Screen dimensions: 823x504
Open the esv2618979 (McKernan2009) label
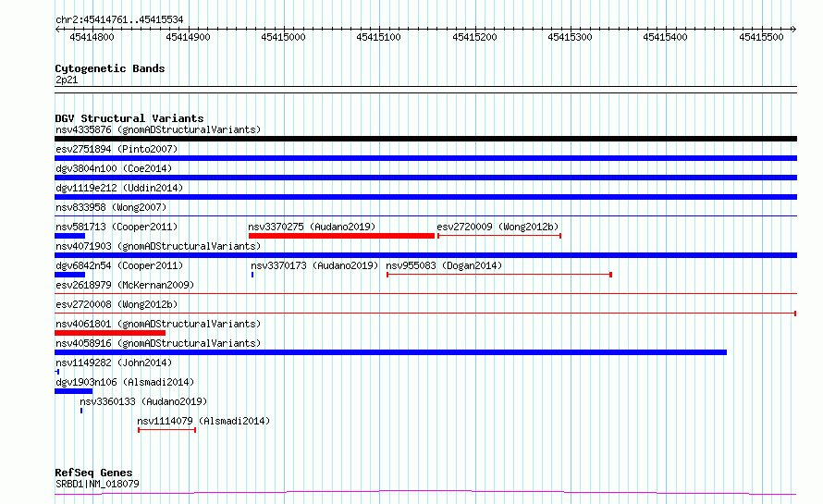[125, 285]
